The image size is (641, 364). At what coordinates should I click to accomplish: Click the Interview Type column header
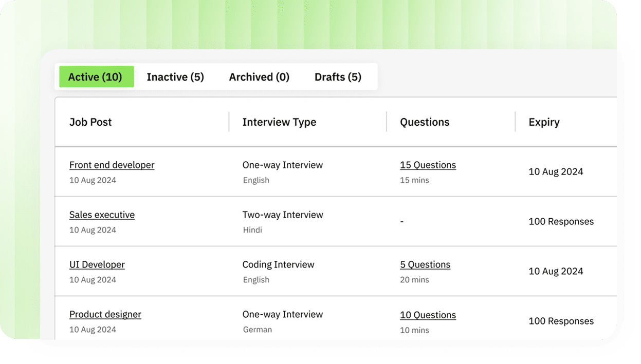(x=279, y=122)
